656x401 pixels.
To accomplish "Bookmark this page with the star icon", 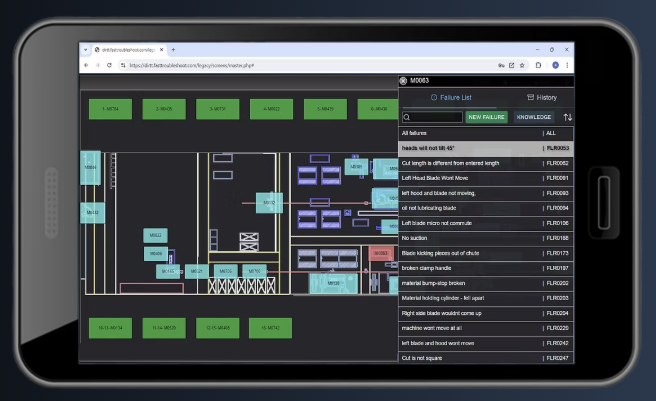I will pos(523,65).
